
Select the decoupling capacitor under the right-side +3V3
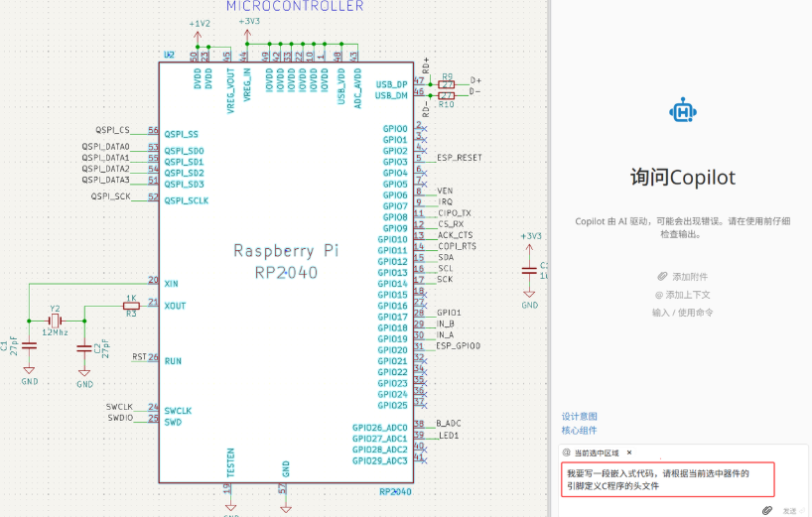point(530,271)
